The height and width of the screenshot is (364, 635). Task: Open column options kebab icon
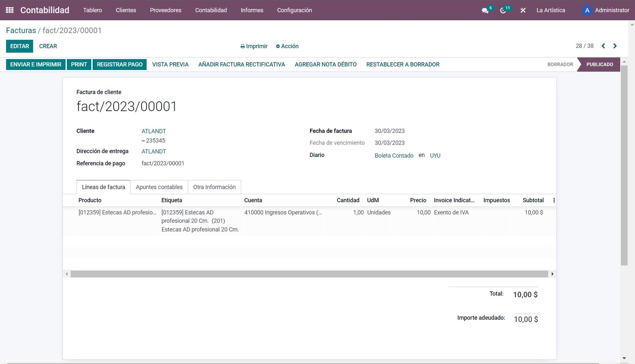[554, 200]
